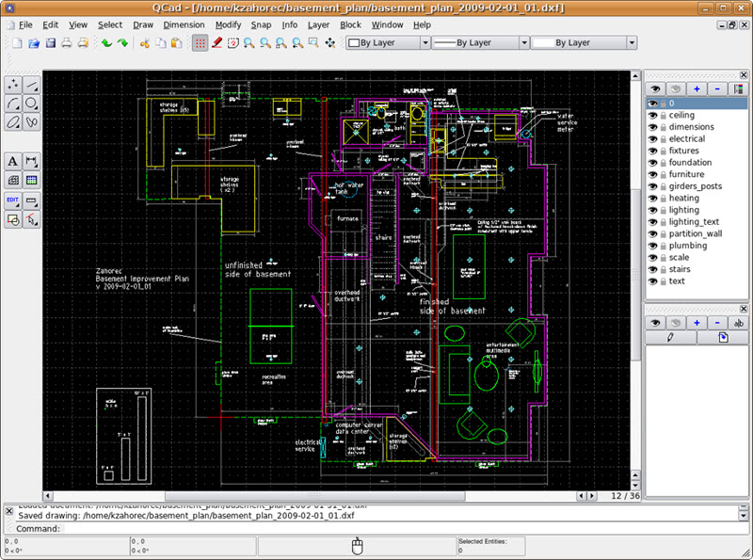Select the Lines drawing tool
The height and width of the screenshot is (560, 753).
[x=30, y=84]
